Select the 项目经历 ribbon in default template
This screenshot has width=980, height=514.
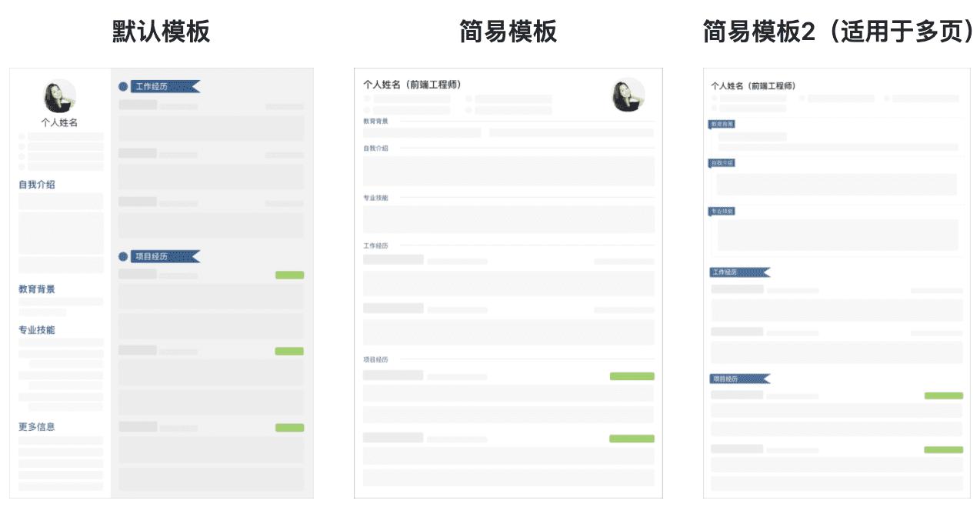[166, 256]
